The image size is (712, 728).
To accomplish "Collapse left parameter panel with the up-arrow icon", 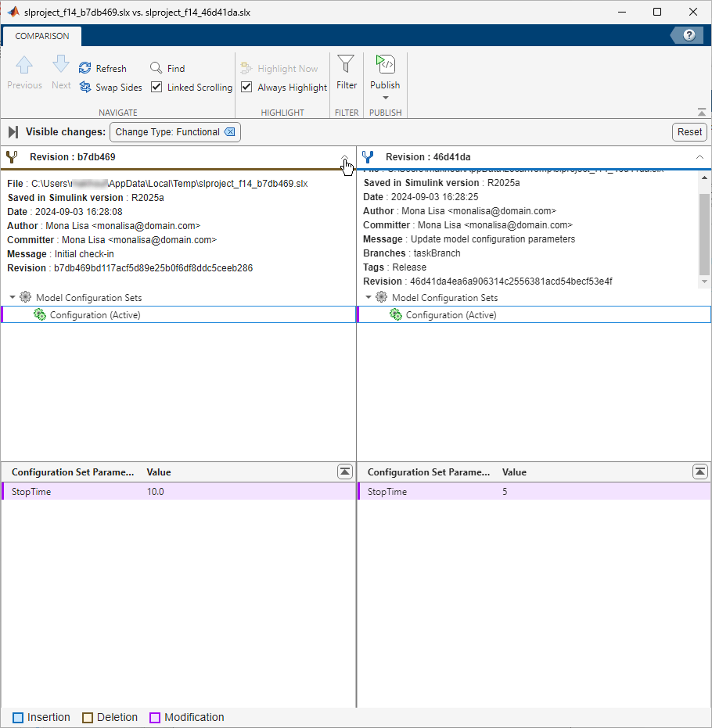I will pos(345,472).
